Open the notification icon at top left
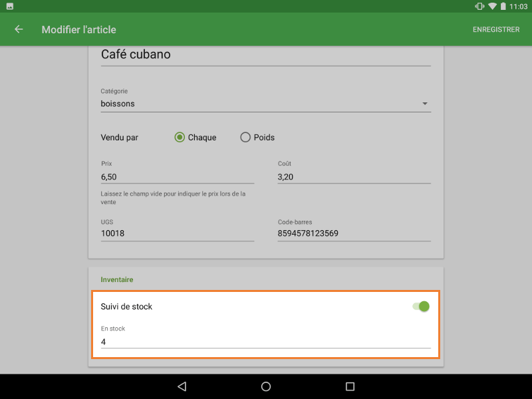 click(10, 7)
